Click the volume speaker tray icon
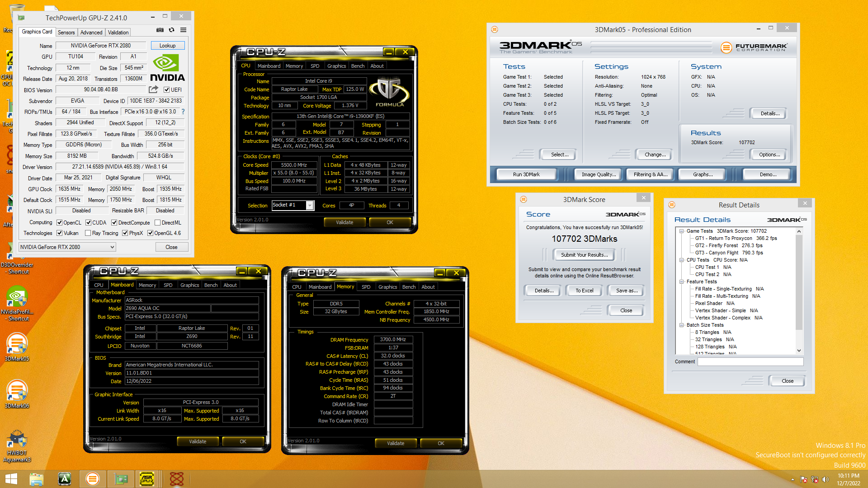Image resolution: width=868 pixels, height=488 pixels. pyautogui.click(x=826, y=479)
